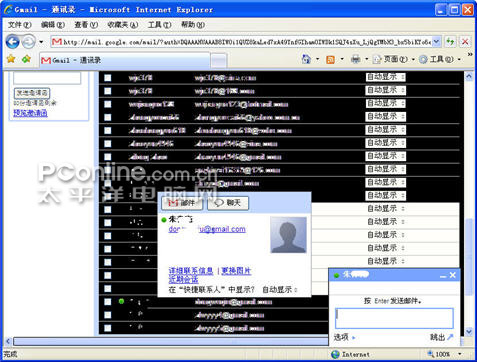Open the 编辑(E) menu
The width and height of the screenshot is (477, 362).
53,25
